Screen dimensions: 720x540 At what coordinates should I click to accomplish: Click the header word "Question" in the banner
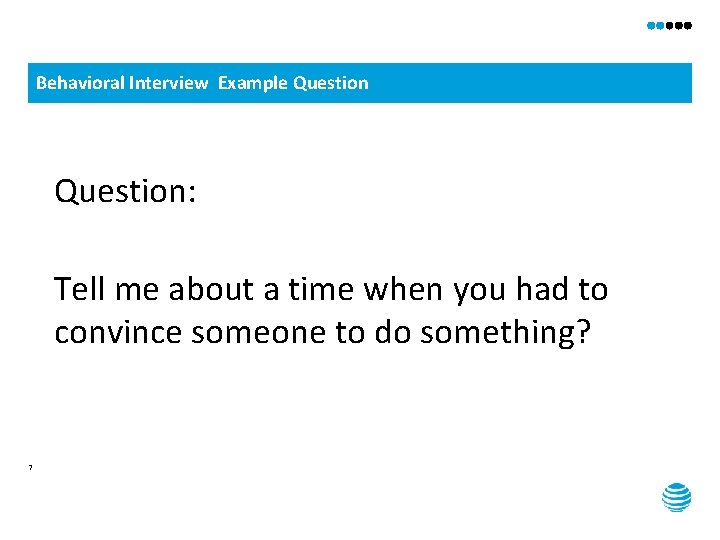pyautogui.click(x=331, y=83)
